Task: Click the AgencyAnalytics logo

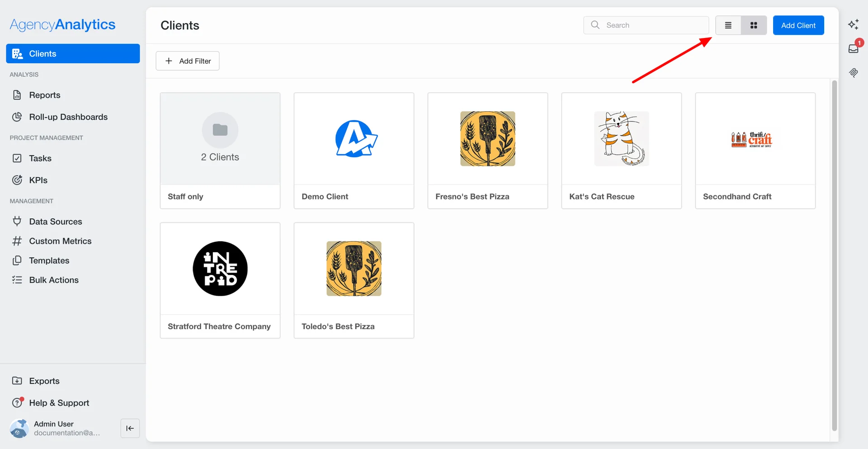Action: click(x=63, y=24)
